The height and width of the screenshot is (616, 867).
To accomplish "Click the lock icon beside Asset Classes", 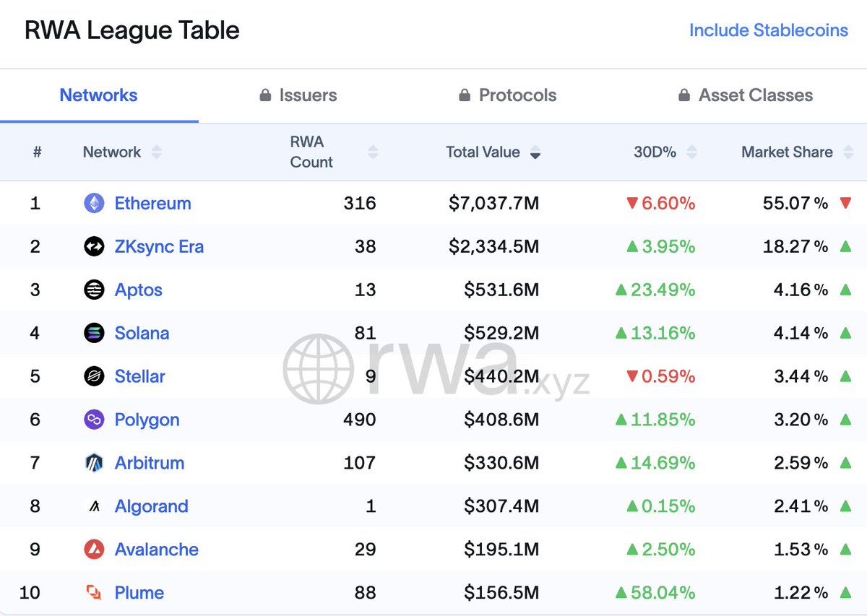I will coord(684,95).
